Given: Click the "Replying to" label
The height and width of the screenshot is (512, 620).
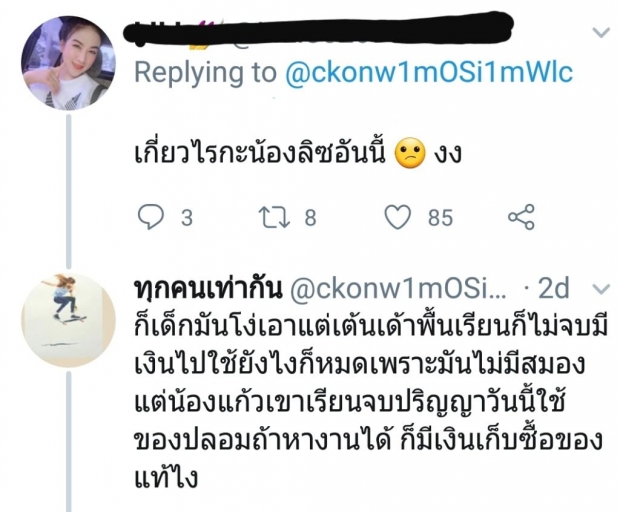Looking at the screenshot, I should [205, 73].
